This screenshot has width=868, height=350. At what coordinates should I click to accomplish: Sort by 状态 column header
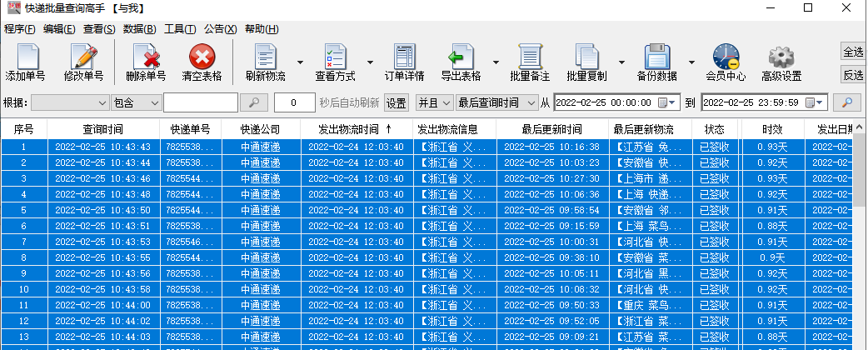pos(714,130)
